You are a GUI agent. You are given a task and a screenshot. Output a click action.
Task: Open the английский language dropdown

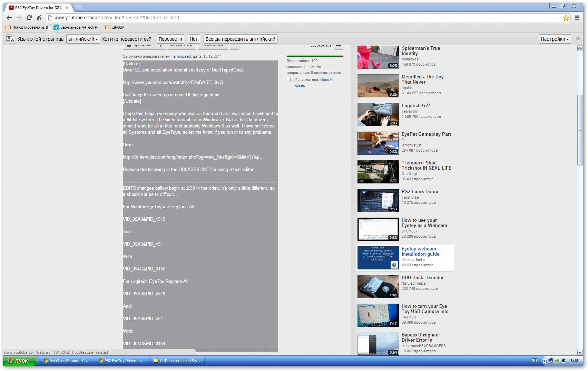pyautogui.click(x=83, y=39)
